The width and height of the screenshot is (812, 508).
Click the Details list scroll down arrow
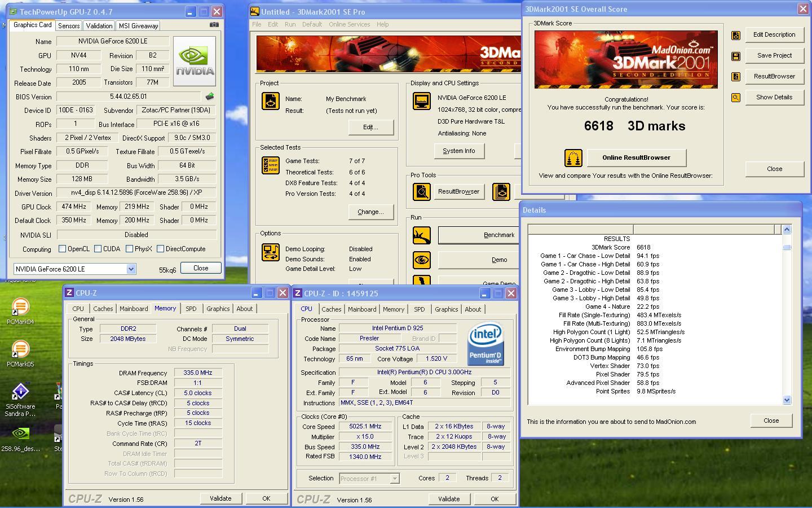coord(787,400)
